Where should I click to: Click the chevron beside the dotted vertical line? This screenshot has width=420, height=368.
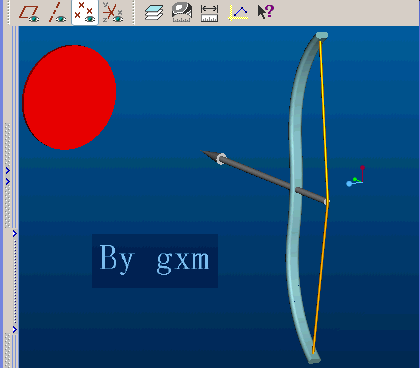pos(15,234)
